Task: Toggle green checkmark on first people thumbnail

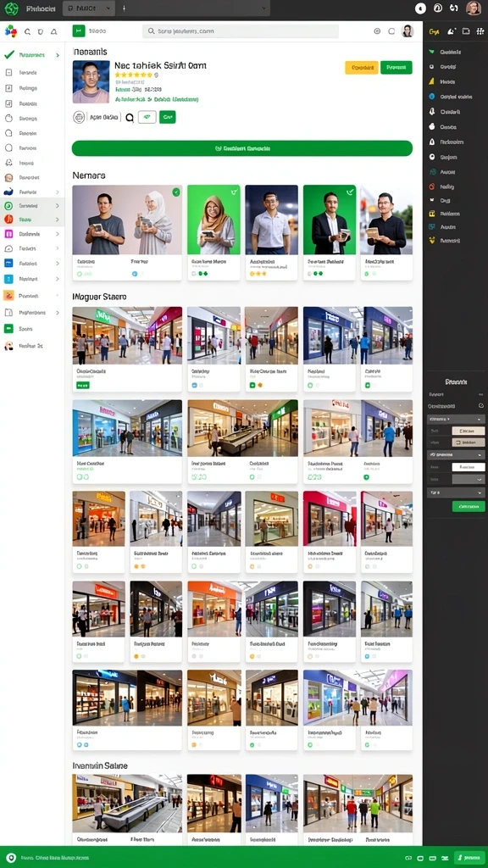Action: pyautogui.click(x=176, y=192)
